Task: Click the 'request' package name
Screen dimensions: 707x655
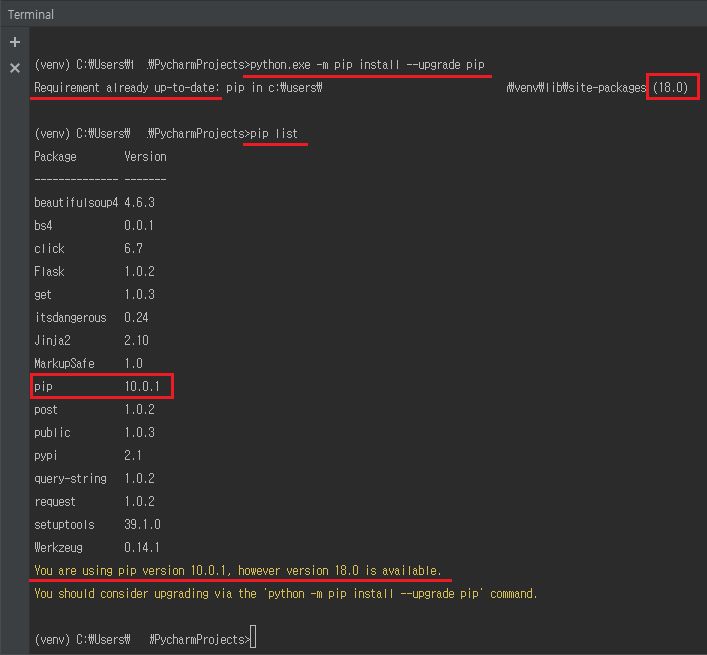Action: point(55,501)
